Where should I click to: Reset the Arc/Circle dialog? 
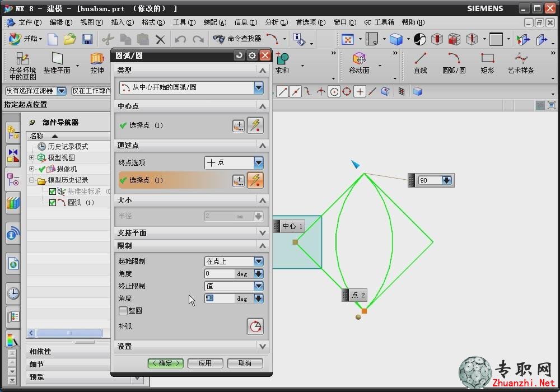point(239,55)
